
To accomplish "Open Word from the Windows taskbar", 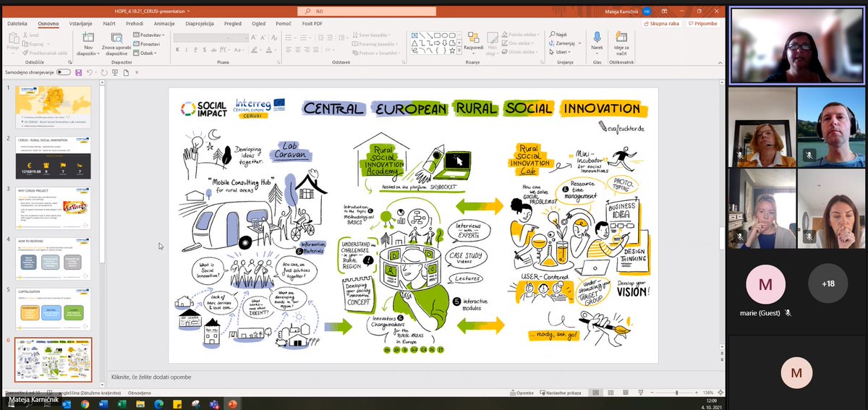I will 103,403.
